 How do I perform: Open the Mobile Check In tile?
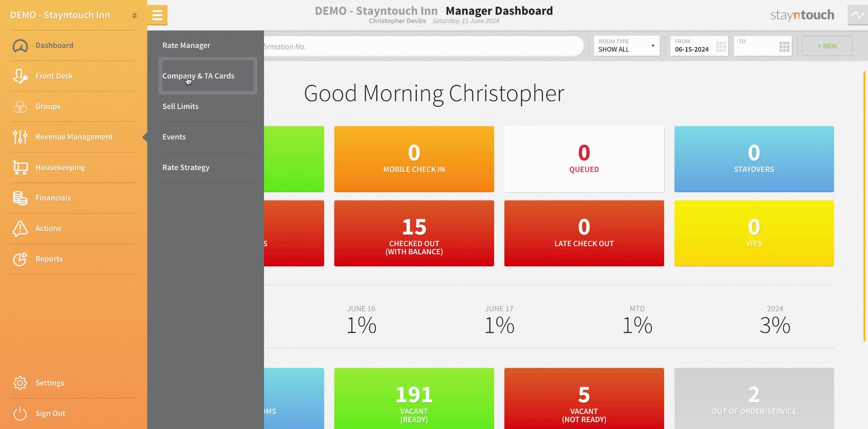tap(414, 159)
